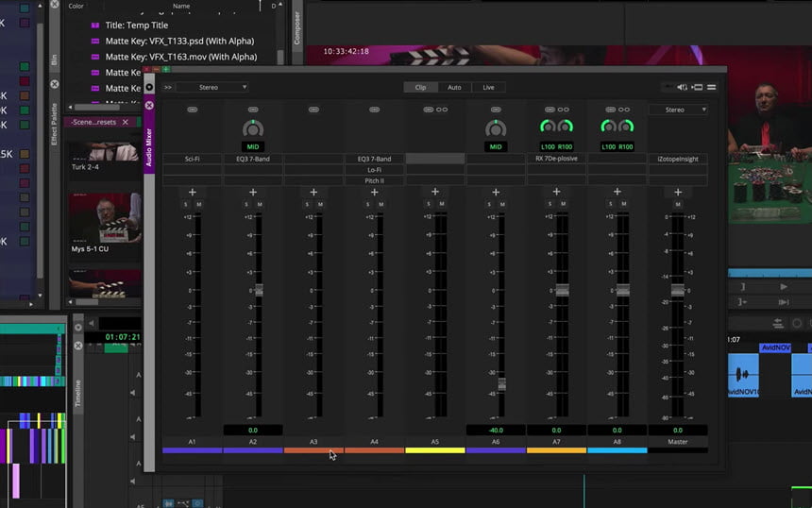Toggle the A3 track link/gang icon
812x508 pixels.
[313, 110]
